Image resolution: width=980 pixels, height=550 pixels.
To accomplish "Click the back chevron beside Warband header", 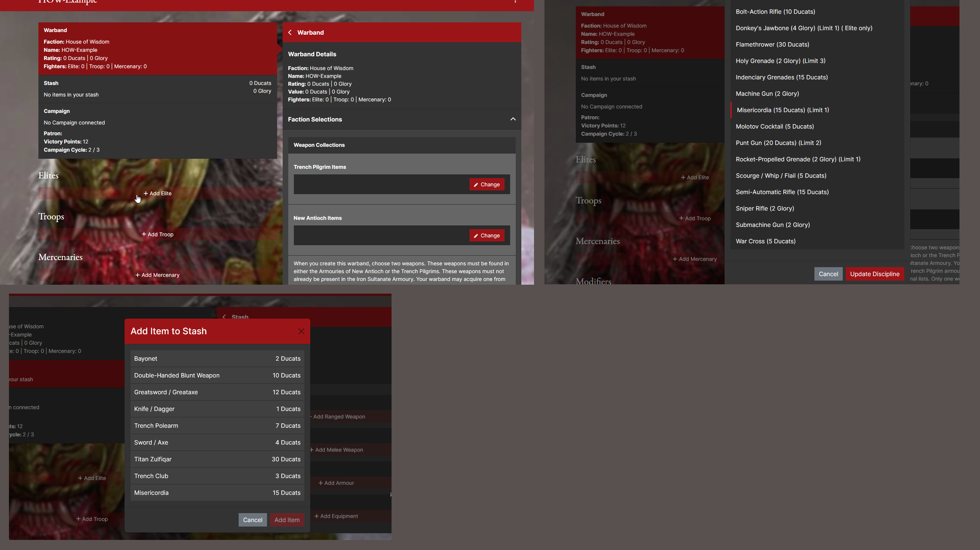I will pyautogui.click(x=290, y=32).
